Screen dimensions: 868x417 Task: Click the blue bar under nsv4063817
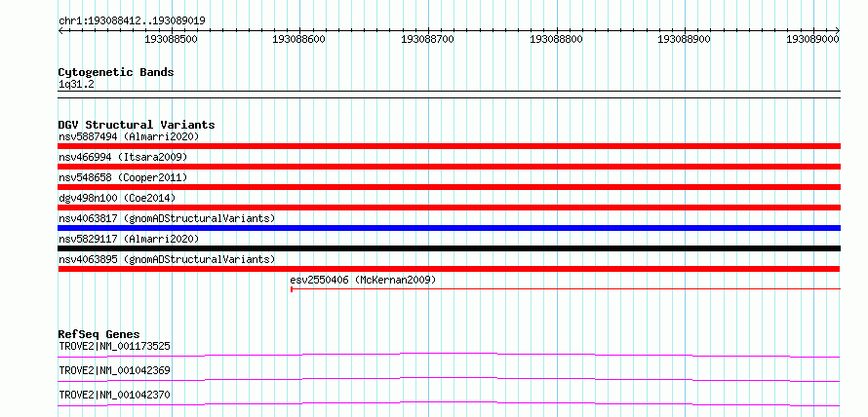click(x=449, y=228)
